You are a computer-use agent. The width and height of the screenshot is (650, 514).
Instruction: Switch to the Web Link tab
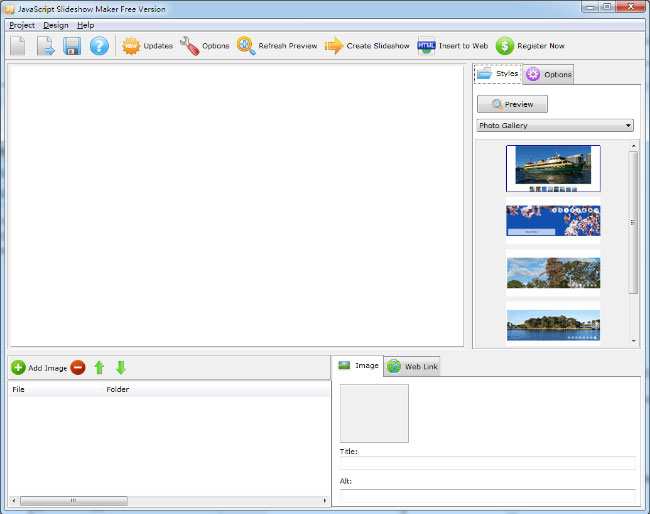pyautogui.click(x=412, y=366)
